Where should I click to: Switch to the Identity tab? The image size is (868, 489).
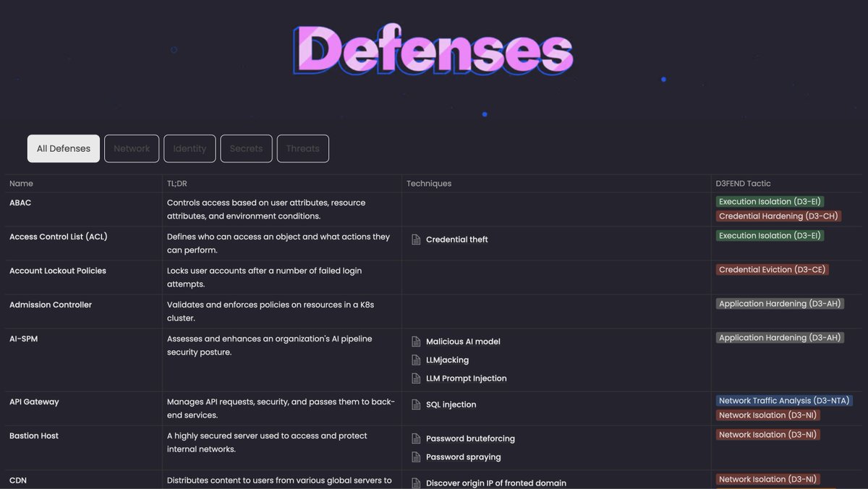(190, 148)
